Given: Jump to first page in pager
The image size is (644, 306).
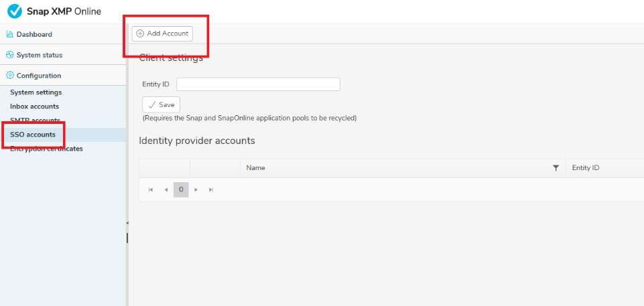Looking at the screenshot, I should tap(151, 189).
